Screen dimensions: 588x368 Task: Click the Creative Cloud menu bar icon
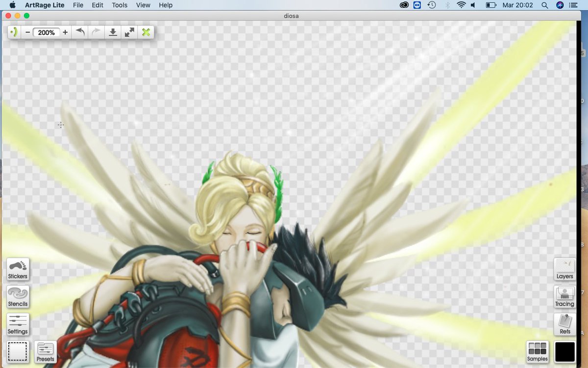[404, 5]
